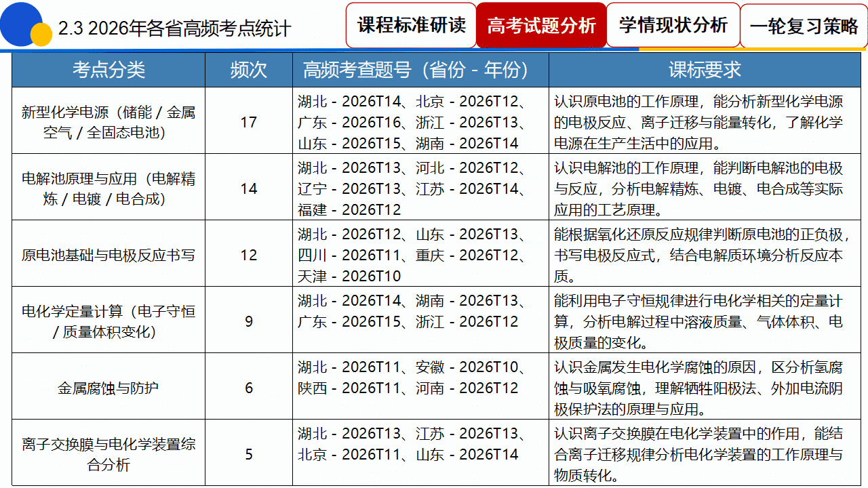The height and width of the screenshot is (488, 868).
Task: Click the frequency value 6
Action: pyautogui.click(x=249, y=388)
